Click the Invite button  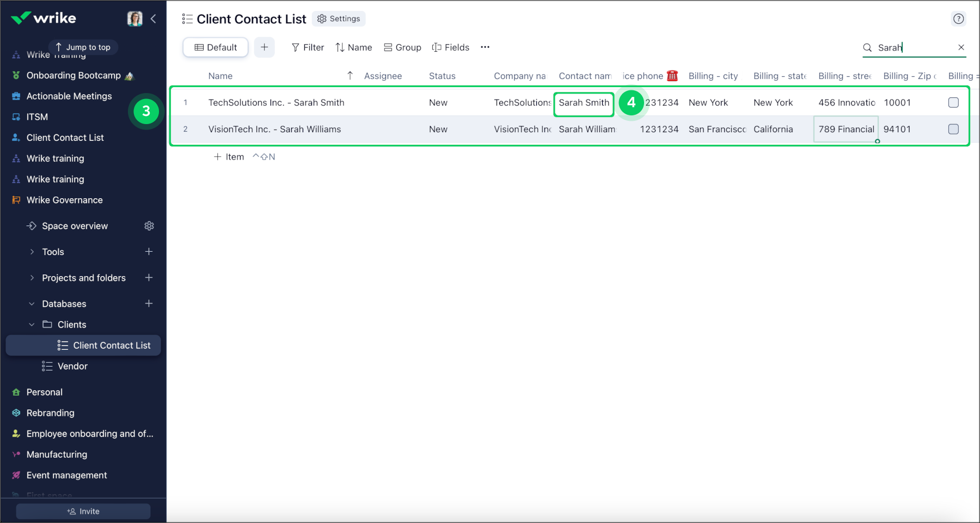[x=83, y=512]
